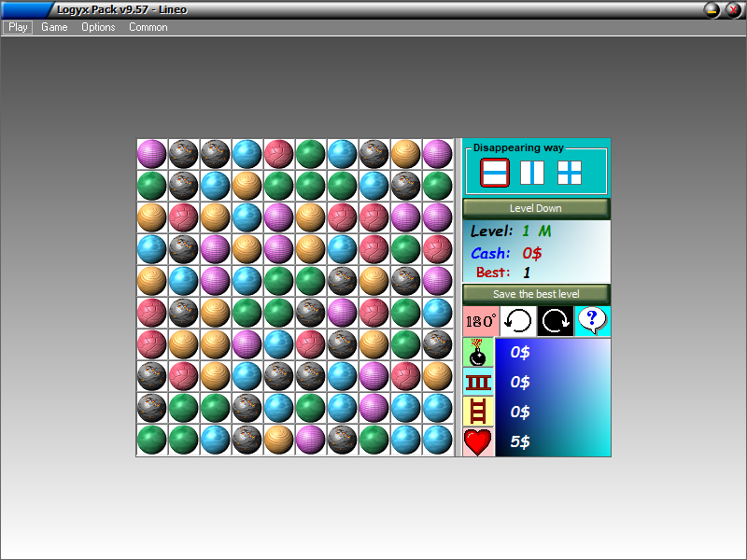The height and width of the screenshot is (560, 747).
Task: Click the Level: 1 M text
Action: [x=511, y=231]
